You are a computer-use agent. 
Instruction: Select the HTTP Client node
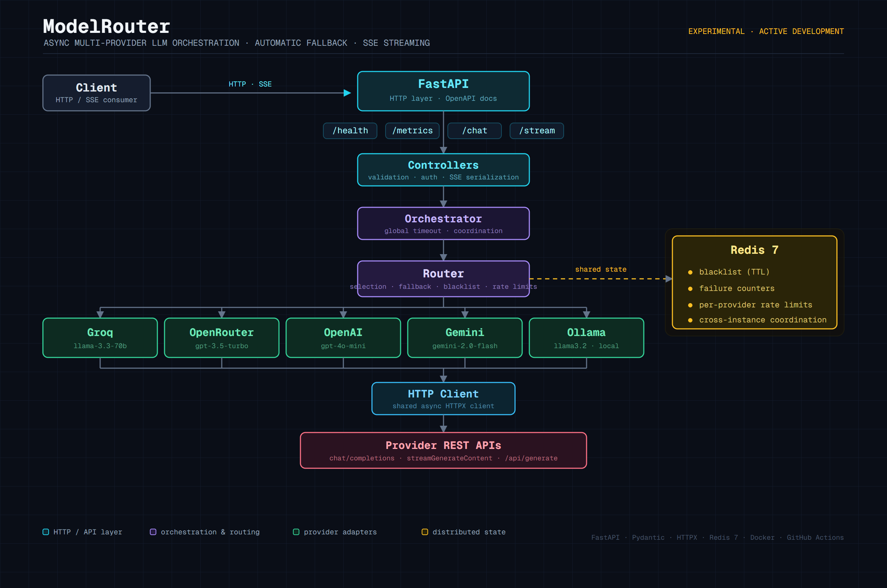(x=443, y=399)
